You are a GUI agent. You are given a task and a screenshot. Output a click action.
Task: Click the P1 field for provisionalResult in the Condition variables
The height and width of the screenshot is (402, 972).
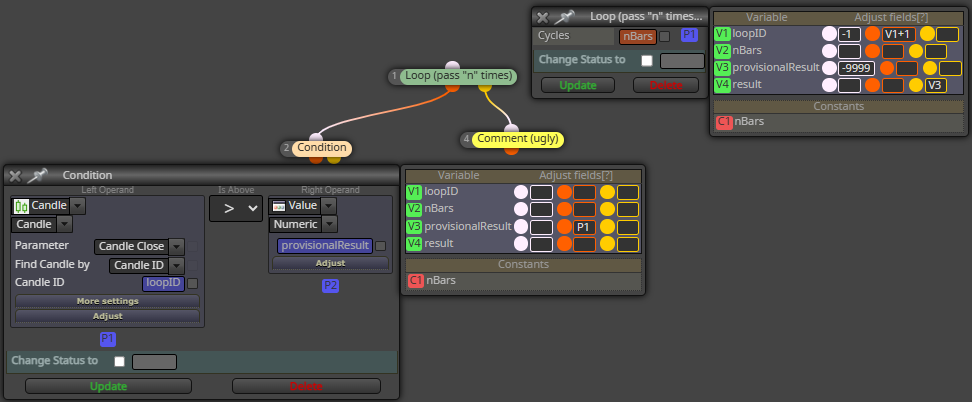point(584,227)
